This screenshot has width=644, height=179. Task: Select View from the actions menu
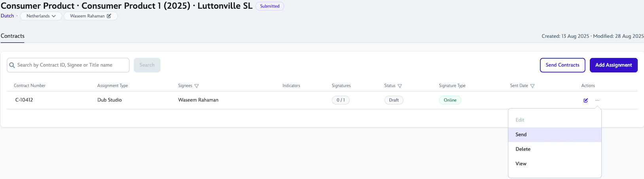[x=521, y=164]
